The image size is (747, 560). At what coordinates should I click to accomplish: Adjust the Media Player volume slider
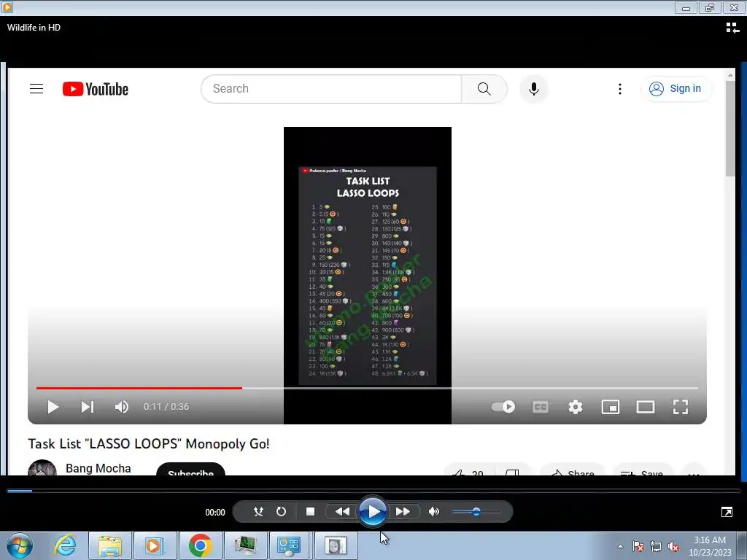click(x=476, y=512)
